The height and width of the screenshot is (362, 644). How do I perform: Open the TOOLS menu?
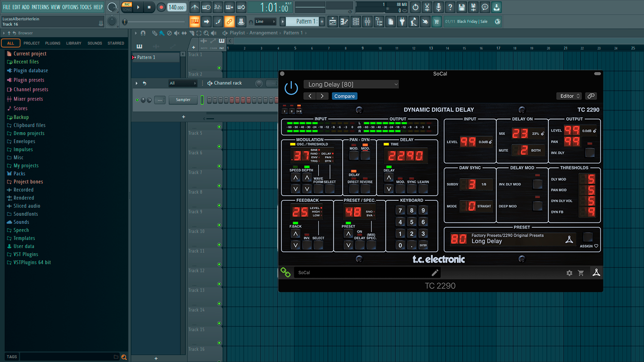click(x=86, y=7)
